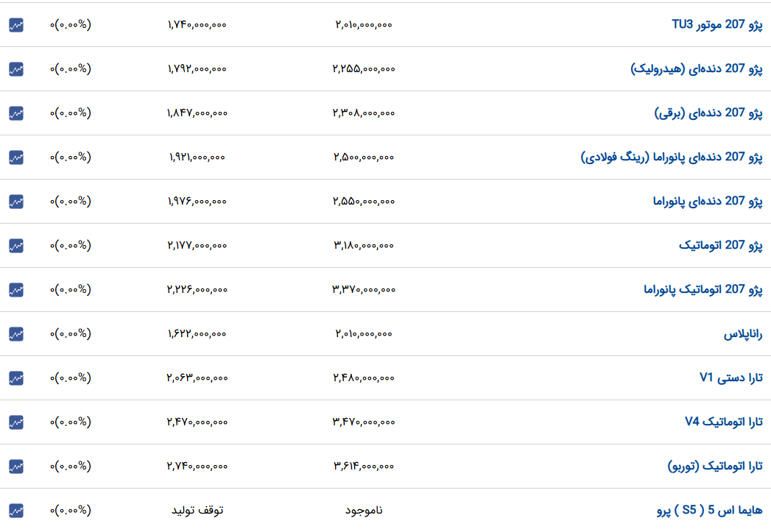Open the راناپلاس car link

(x=743, y=334)
